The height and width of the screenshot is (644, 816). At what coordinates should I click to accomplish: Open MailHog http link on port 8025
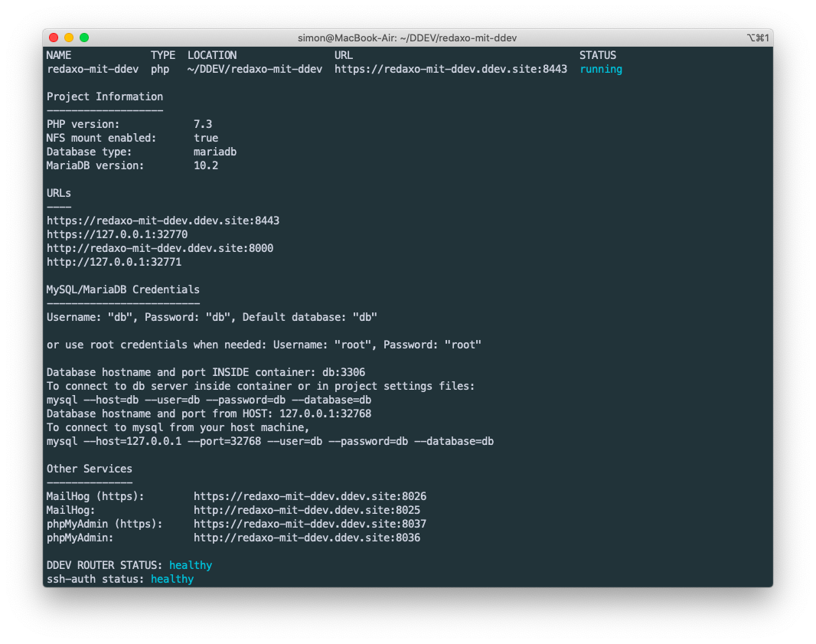tap(306, 510)
